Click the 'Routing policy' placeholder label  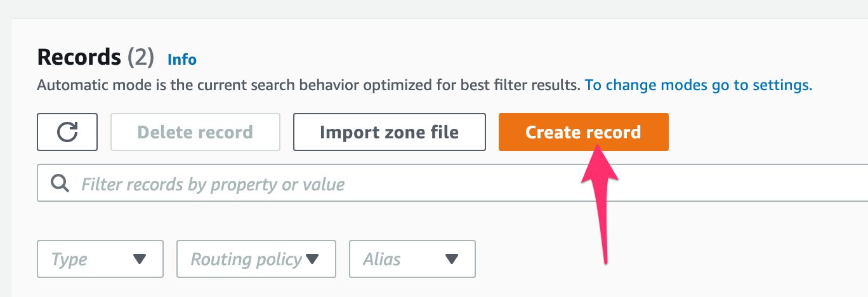[246, 259]
